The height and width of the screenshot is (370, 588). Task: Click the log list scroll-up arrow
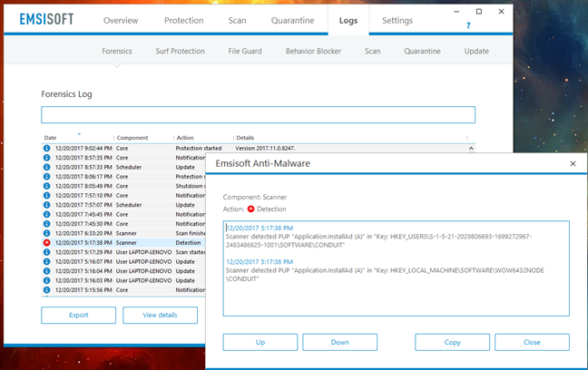pyautogui.click(x=471, y=149)
